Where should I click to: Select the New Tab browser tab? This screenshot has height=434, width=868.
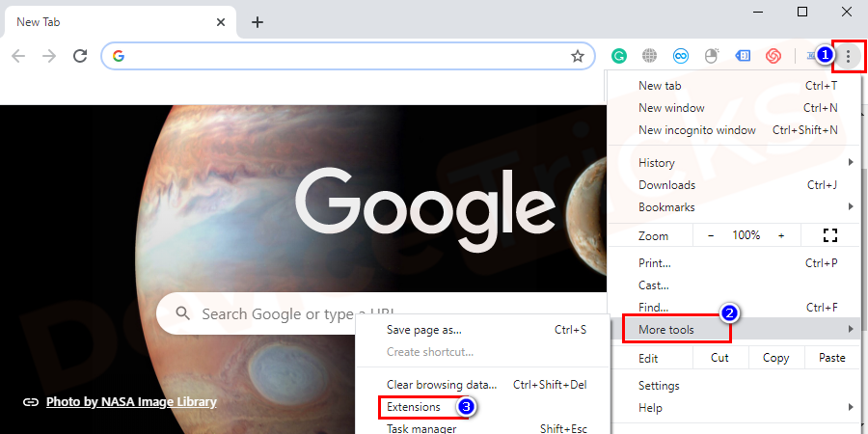[121, 22]
